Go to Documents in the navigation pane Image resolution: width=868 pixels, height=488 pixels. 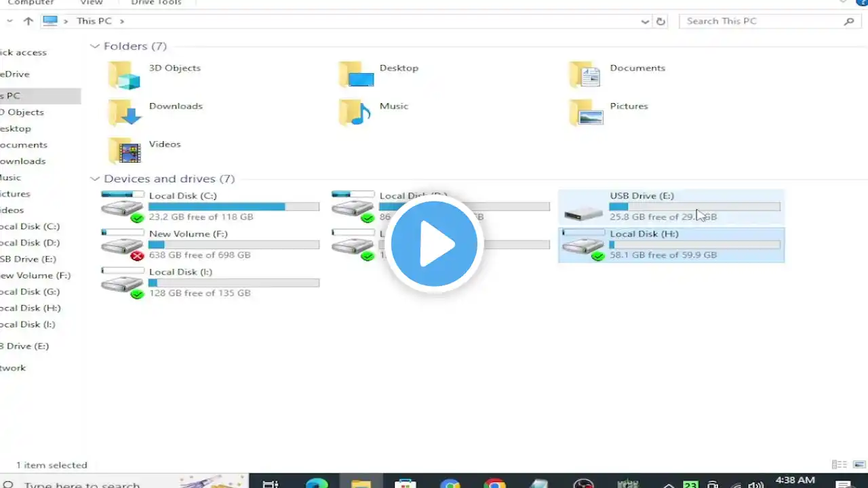pyautogui.click(x=24, y=144)
